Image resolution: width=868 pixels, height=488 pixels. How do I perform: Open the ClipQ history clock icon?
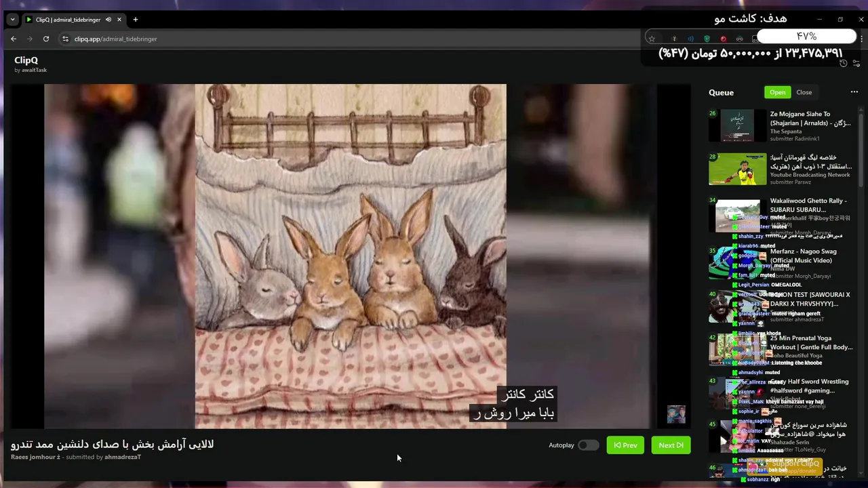(x=843, y=63)
